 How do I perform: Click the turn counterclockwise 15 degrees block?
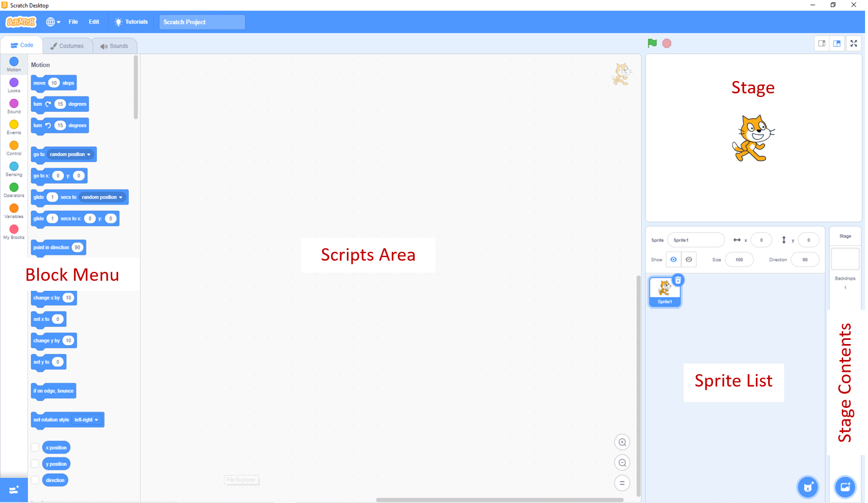click(x=60, y=126)
